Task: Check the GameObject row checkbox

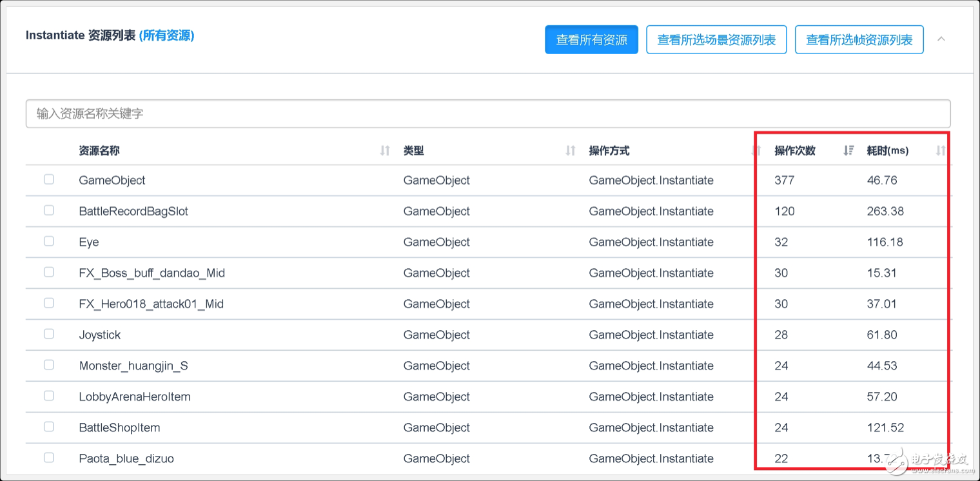Action: (x=49, y=180)
